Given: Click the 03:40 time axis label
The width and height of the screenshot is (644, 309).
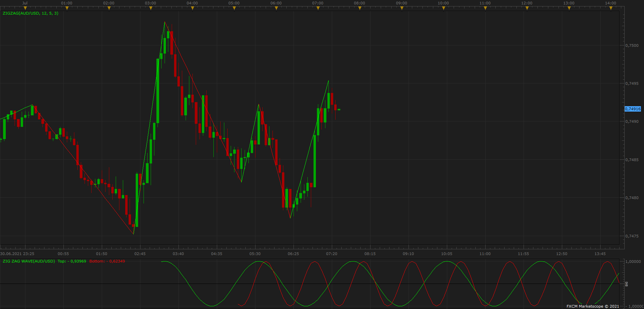Looking at the screenshot, I should point(178,254).
